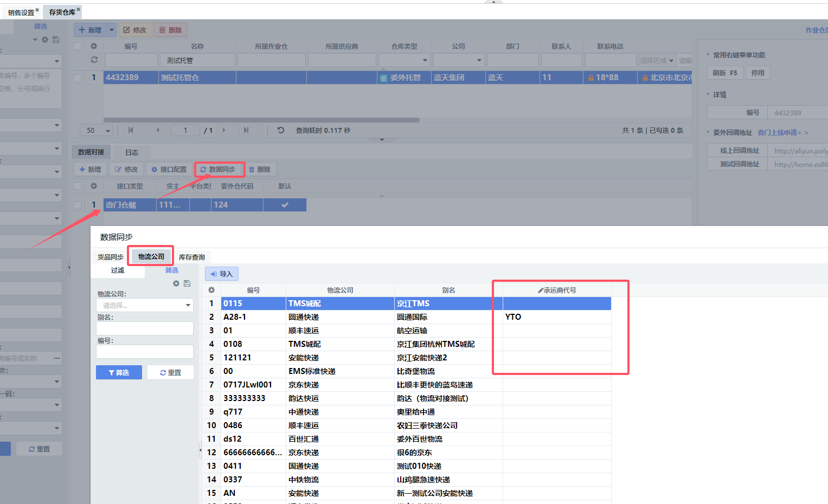The image size is (828, 504).
Task: Open the 货品同步 tab
Action: pos(110,257)
